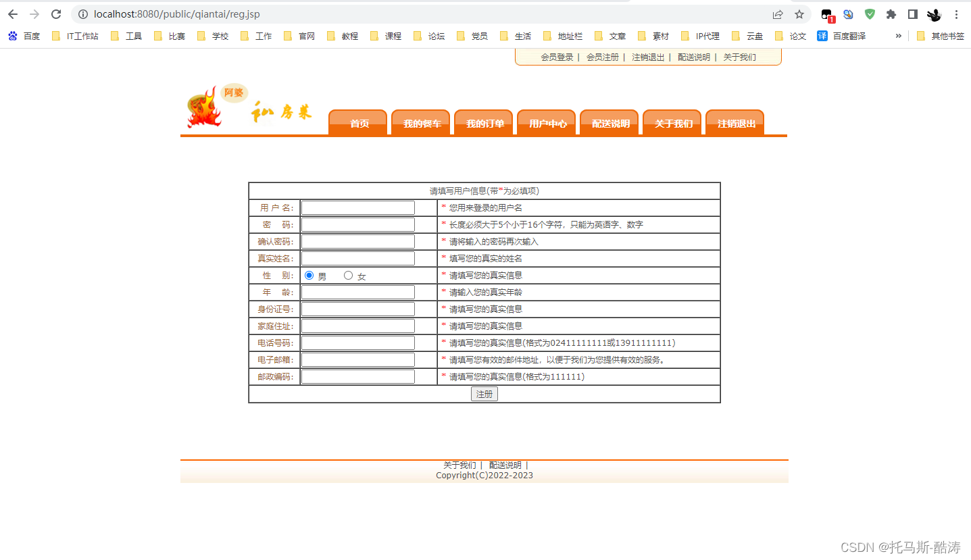Click the 确认密码 input field

[358, 242]
